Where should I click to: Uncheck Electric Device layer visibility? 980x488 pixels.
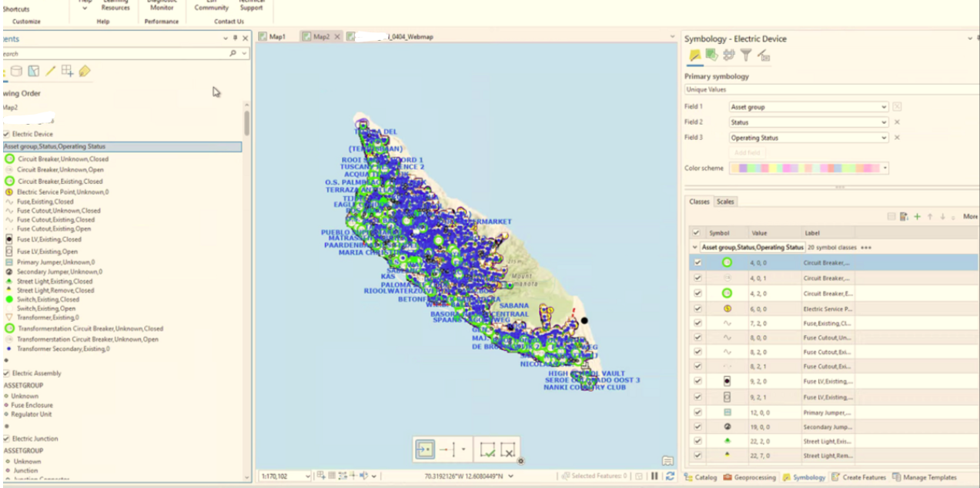[x=7, y=134]
